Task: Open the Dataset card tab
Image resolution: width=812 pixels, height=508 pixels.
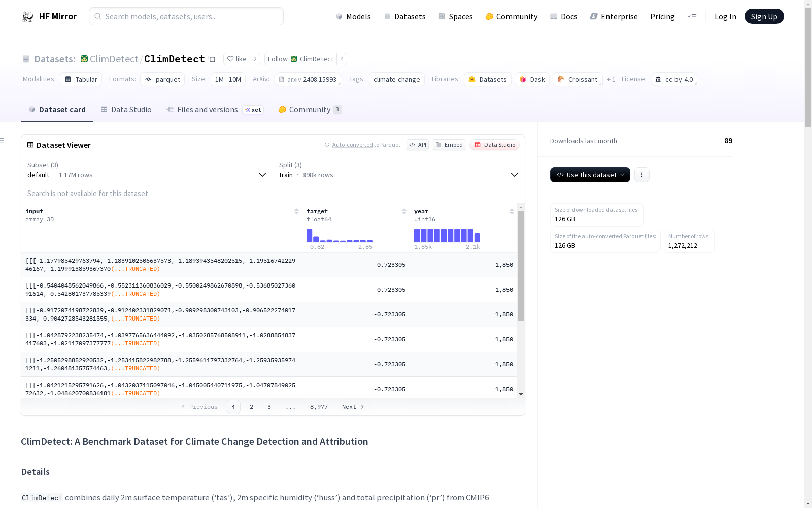Action: click(57, 110)
